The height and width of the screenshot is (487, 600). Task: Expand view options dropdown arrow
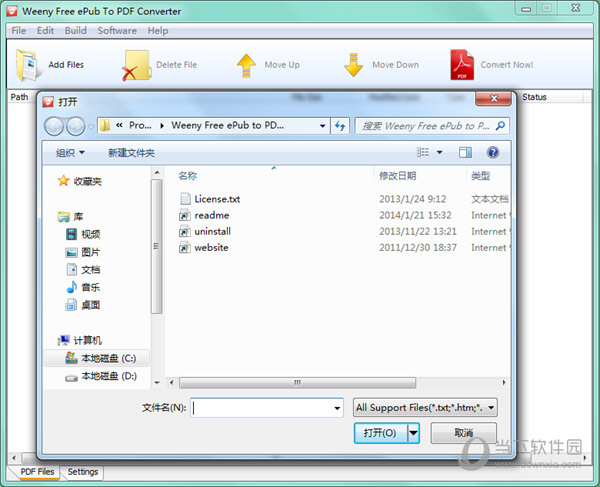440,152
